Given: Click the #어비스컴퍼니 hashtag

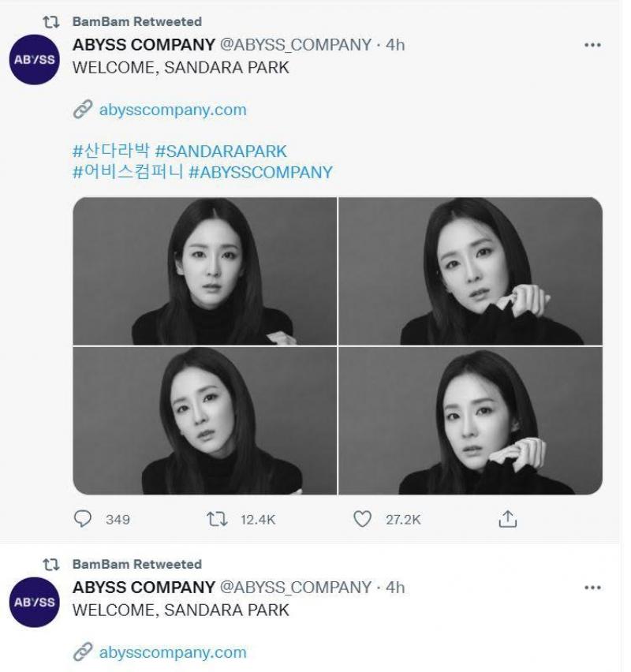Looking at the screenshot, I should click(127, 171).
